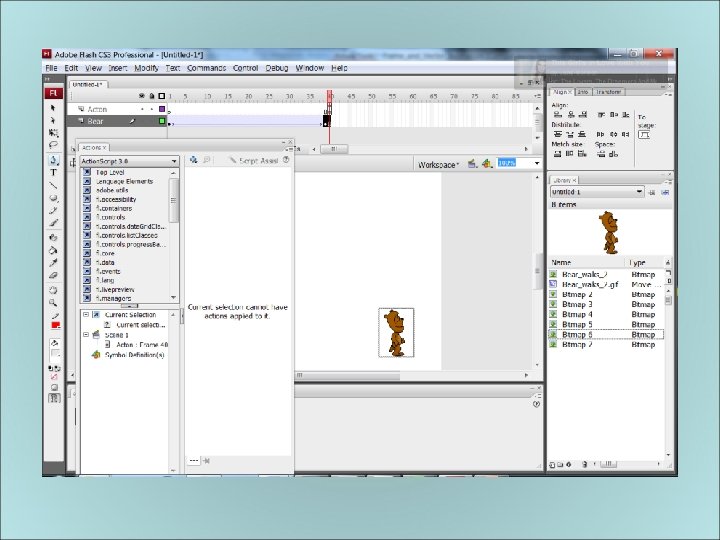
Task: Click the red playhead marker on timeline
Action: pyautogui.click(x=330, y=95)
